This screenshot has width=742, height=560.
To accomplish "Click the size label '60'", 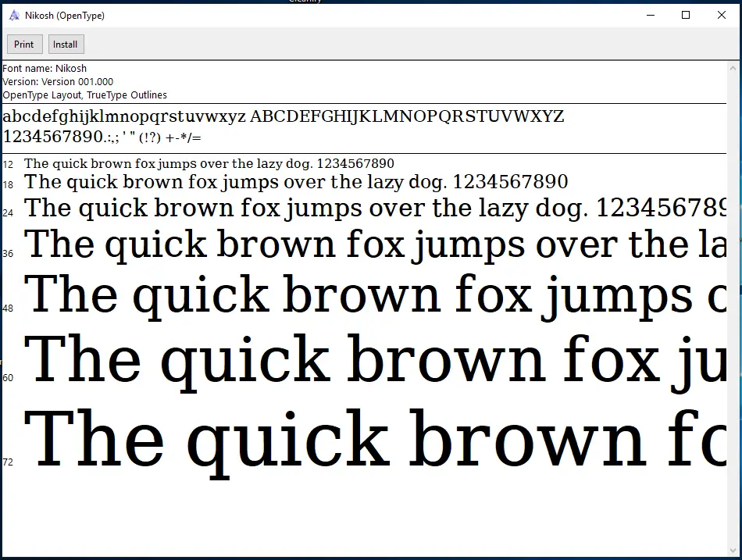I will click(x=8, y=378).
